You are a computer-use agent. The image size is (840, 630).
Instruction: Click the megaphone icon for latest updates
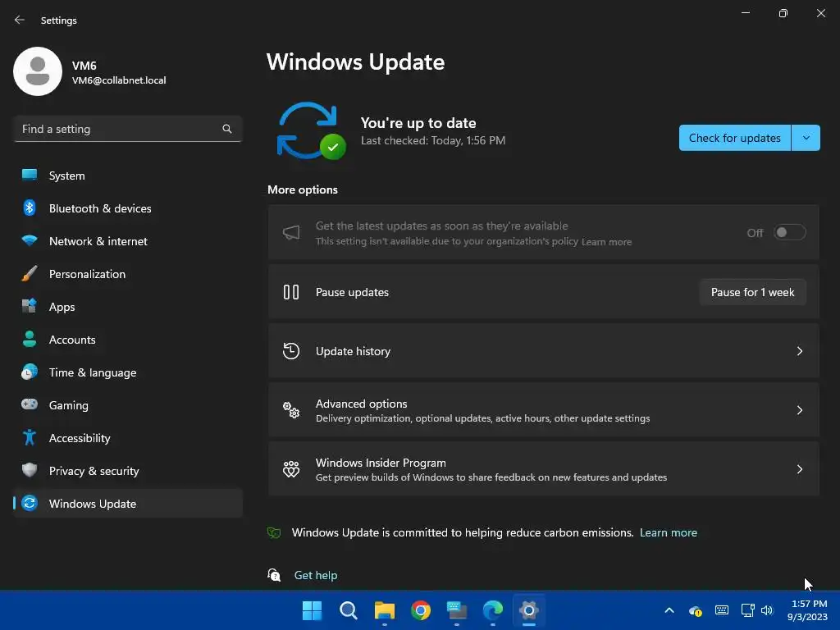click(x=291, y=232)
